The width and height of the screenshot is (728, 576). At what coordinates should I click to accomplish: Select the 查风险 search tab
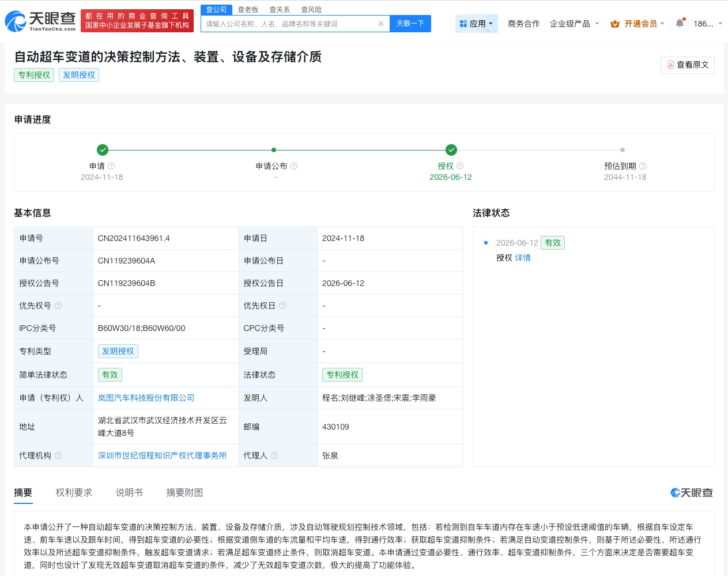(311, 10)
